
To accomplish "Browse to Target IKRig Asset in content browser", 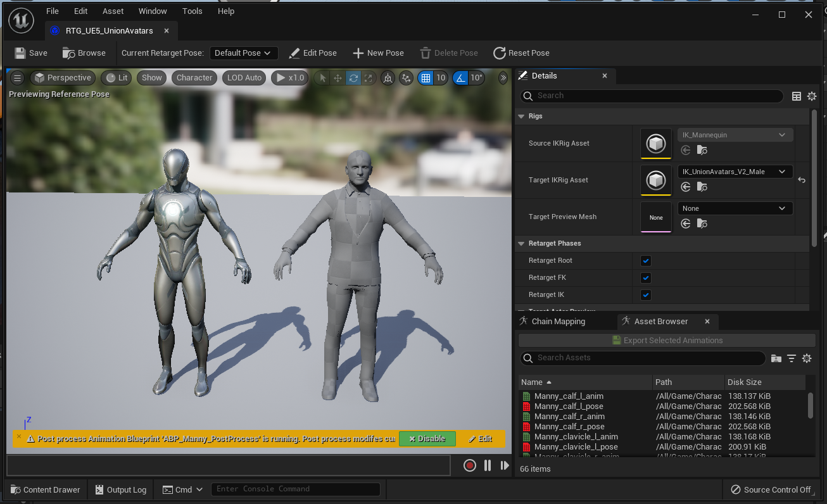I will click(702, 187).
